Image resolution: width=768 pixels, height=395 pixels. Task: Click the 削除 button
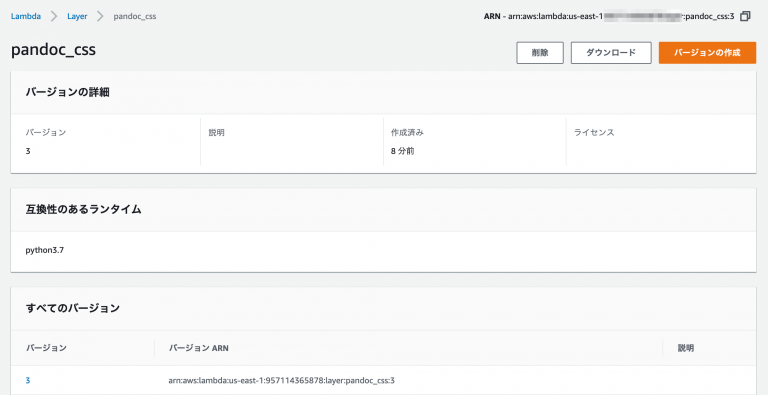click(540, 53)
